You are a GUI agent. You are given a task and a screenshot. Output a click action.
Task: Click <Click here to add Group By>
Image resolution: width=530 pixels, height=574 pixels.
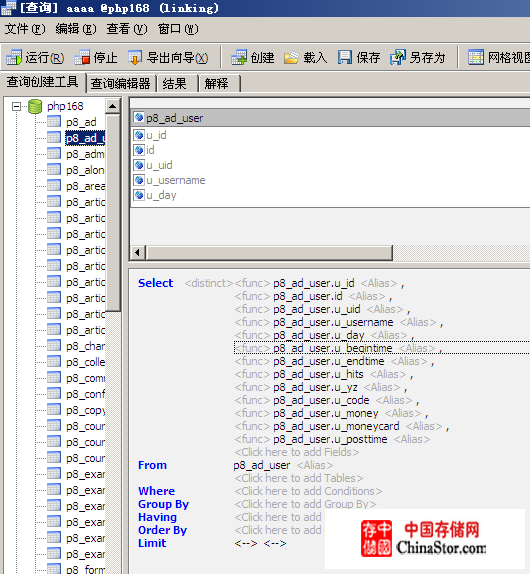[x=305, y=504]
